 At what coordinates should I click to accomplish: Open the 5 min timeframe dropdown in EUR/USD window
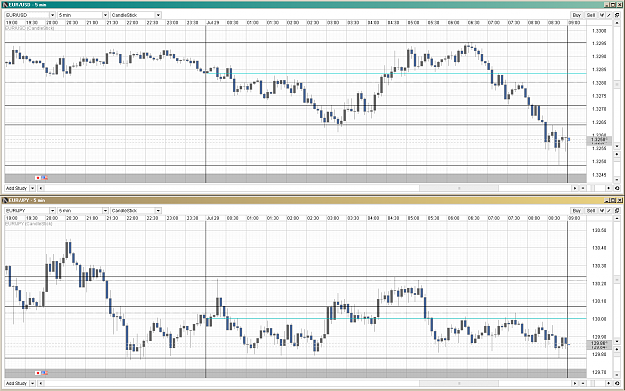[83, 15]
